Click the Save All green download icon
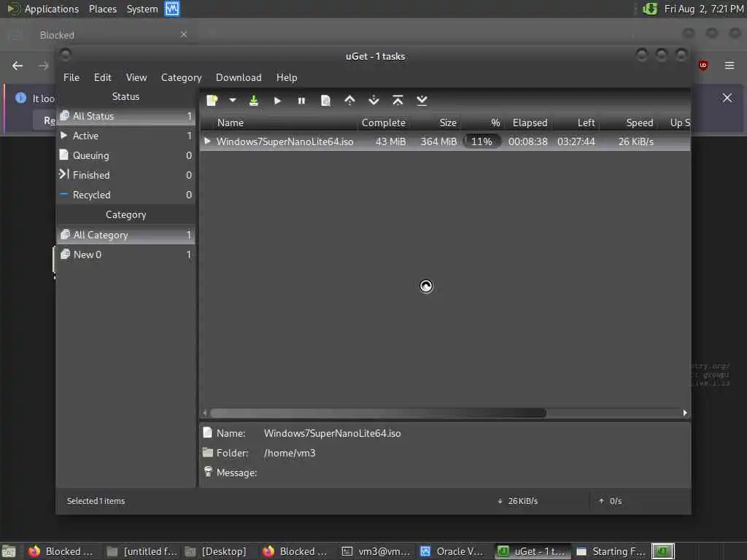Viewport: 747px width, 560px height. 254,101
